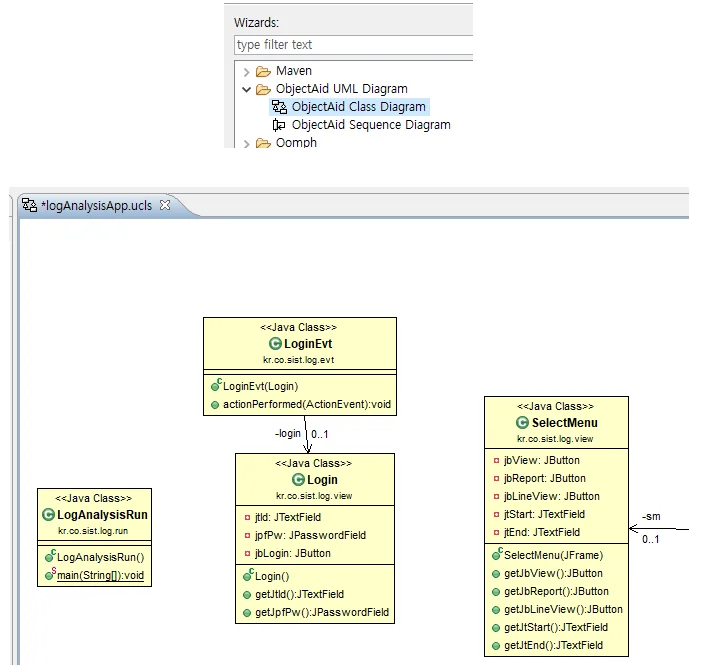Click the diagram icon on logAnalysisApp.ucls tab

point(30,205)
